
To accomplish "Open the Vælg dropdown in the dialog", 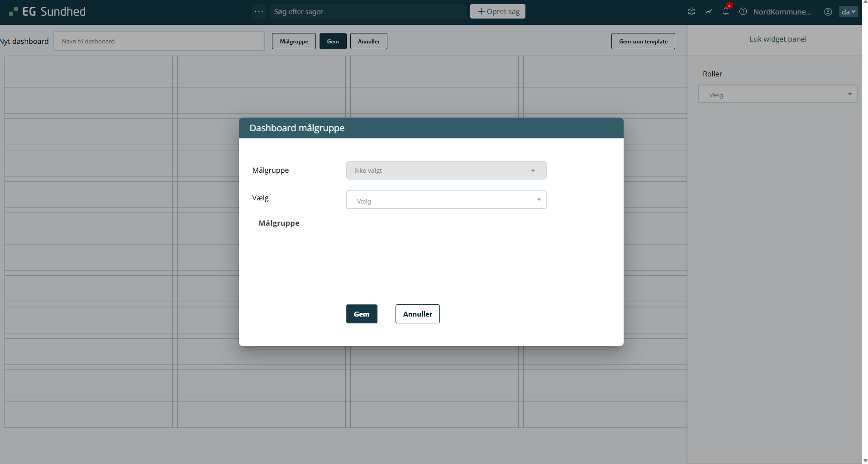I will pos(446,200).
